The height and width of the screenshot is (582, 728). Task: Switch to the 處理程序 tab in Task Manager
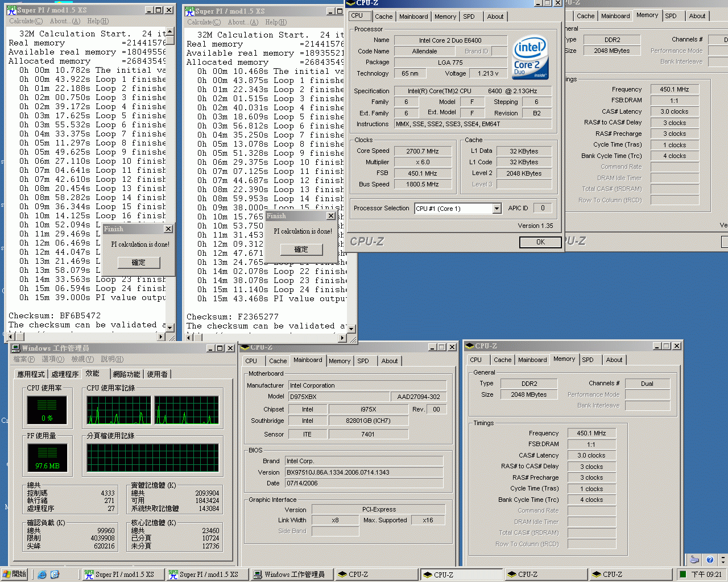click(x=65, y=374)
